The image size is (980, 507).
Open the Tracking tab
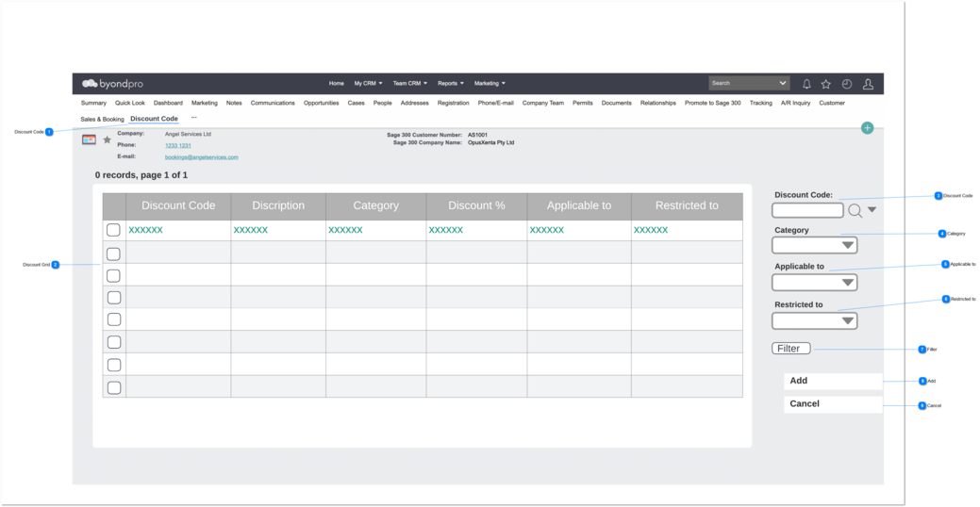(760, 103)
